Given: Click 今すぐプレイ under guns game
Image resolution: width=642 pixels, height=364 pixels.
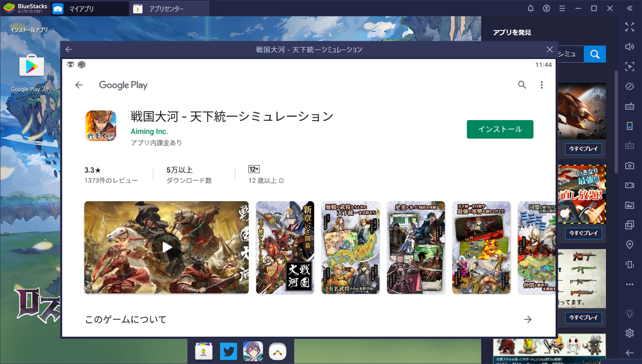Looking at the screenshot, I should pyautogui.click(x=583, y=318).
